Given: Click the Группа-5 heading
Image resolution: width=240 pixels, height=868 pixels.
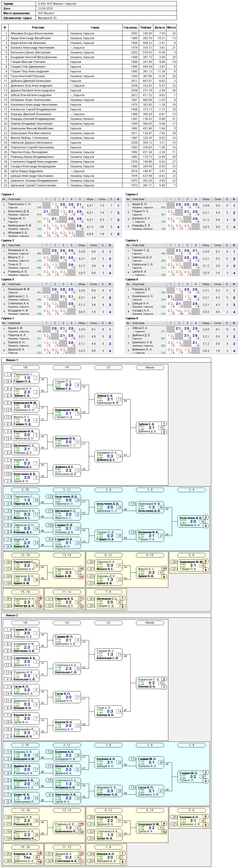Looking at the screenshot, I should click(8, 279).
